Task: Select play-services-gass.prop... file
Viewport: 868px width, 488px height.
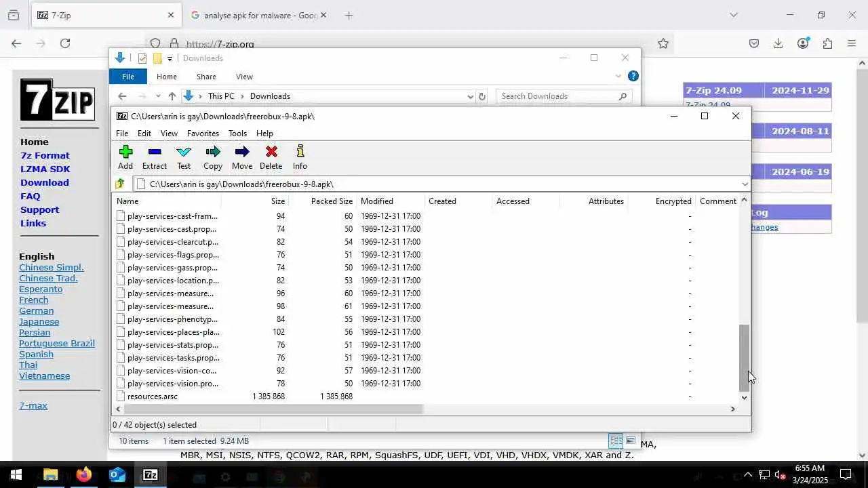Action: click(172, 268)
